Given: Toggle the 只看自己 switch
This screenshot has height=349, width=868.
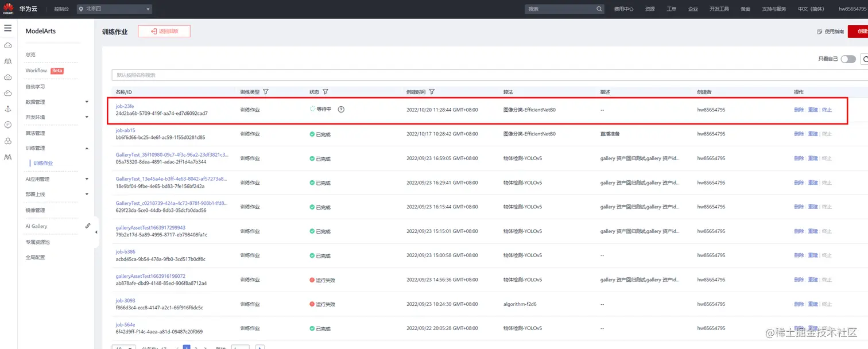Looking at the screenshot, I should point(848,59).
